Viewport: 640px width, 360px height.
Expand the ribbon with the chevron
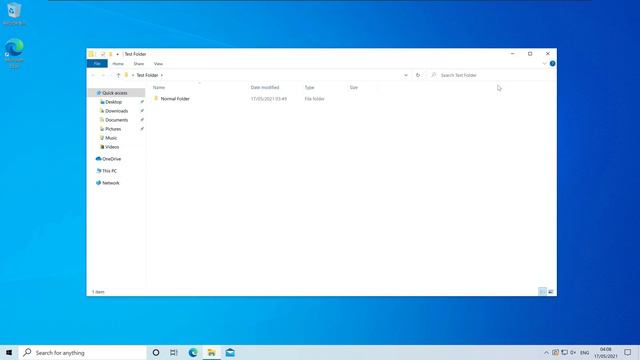pyautogui.click(x=544, y=64)
